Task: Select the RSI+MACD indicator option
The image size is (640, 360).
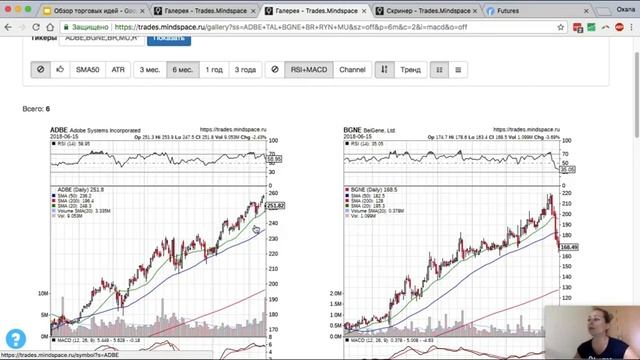Action: tap(309, 70)
